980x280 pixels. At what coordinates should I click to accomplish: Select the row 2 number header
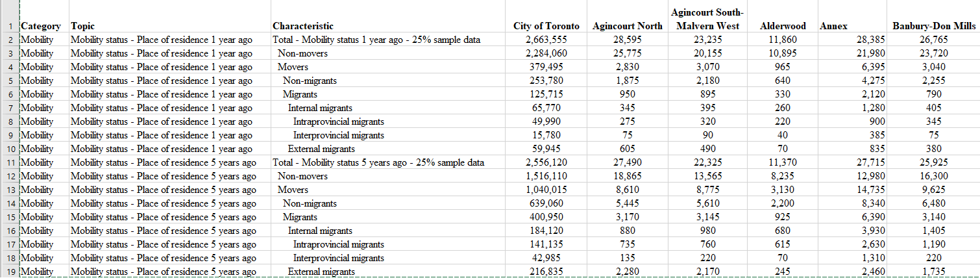(10, 40)
